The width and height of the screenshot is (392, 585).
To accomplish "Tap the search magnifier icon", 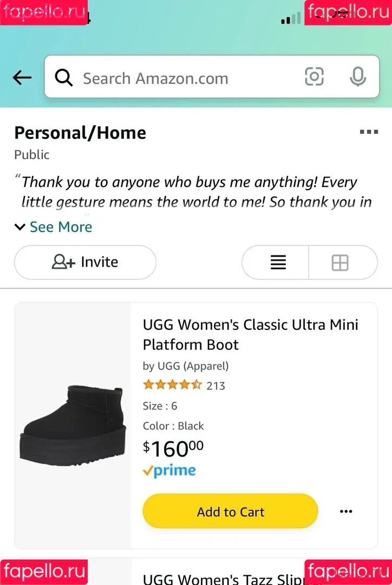I will 64,78.
